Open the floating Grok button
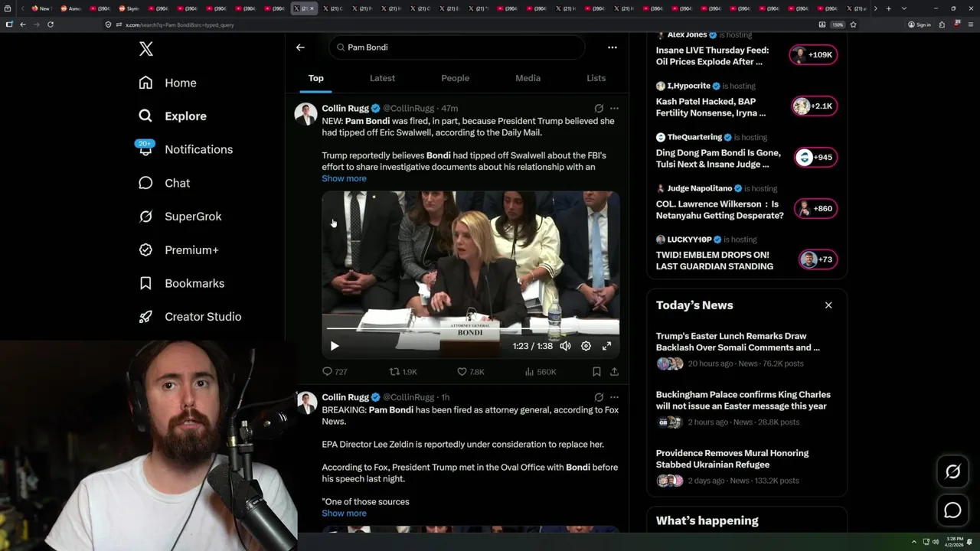 [952, 472]
